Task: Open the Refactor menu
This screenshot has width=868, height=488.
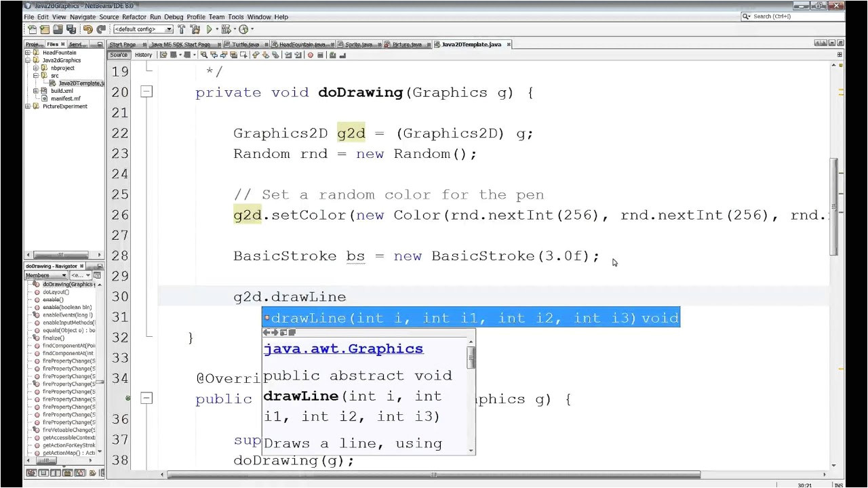Action: click(x=134, y=16)
